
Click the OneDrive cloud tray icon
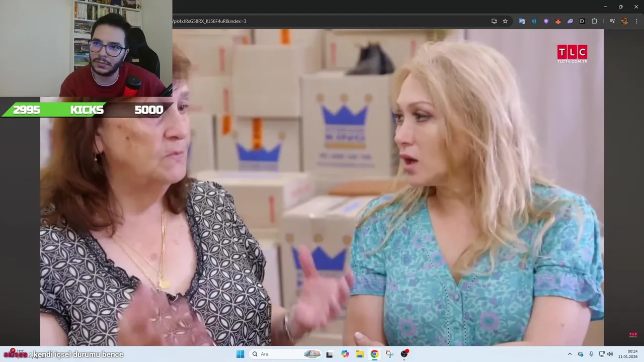[x=581, y=354]
